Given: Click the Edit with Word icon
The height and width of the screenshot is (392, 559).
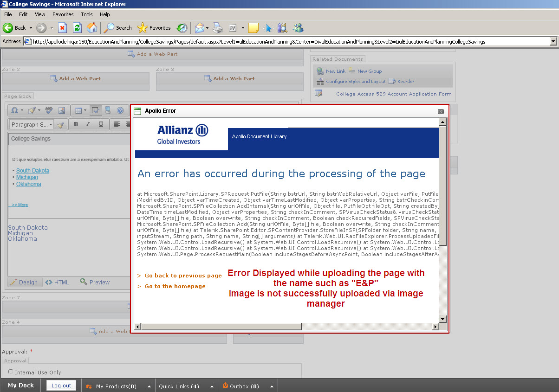Looking at the screenshot, I should (233, 28).
